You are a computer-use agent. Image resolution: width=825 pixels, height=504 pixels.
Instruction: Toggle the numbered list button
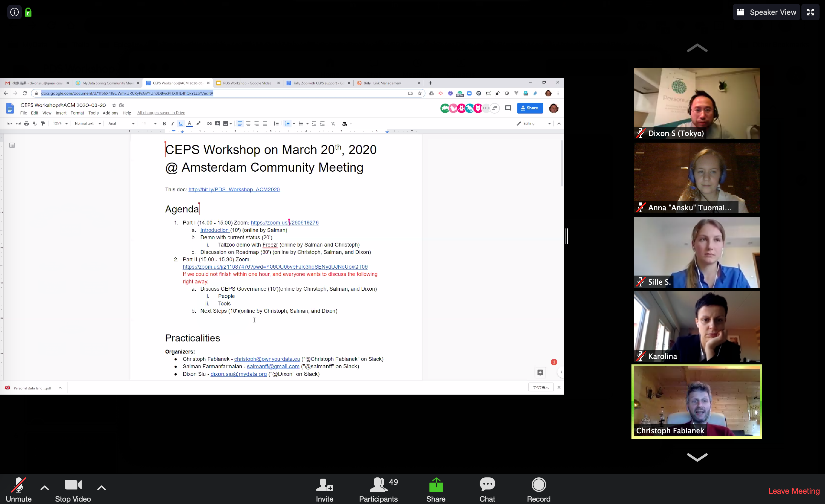(x=287, y=123)
